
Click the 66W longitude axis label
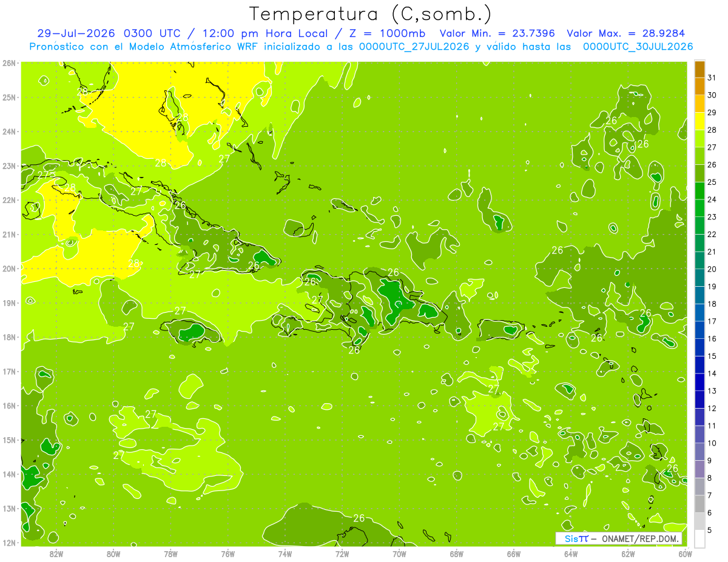pos(514,554)
